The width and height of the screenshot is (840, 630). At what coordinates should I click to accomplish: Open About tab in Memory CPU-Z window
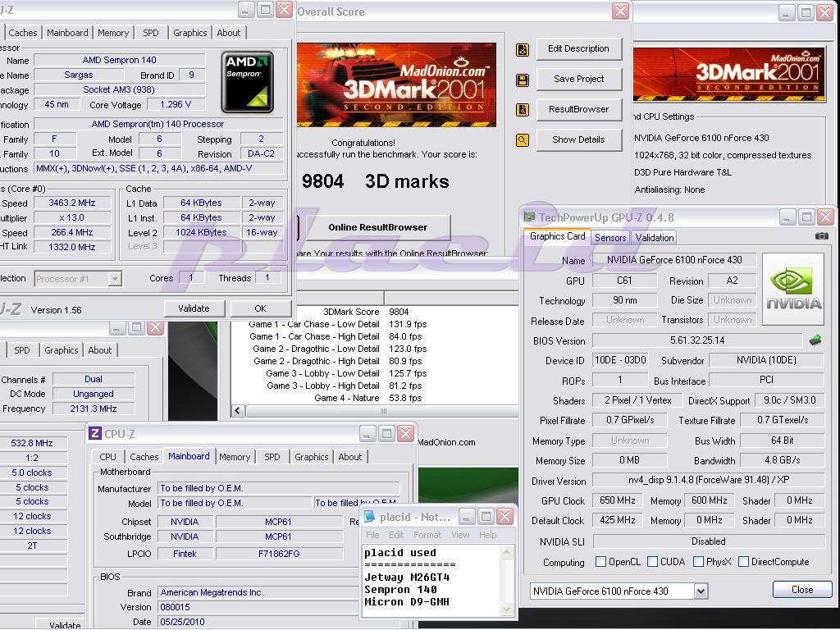point(99,350)
